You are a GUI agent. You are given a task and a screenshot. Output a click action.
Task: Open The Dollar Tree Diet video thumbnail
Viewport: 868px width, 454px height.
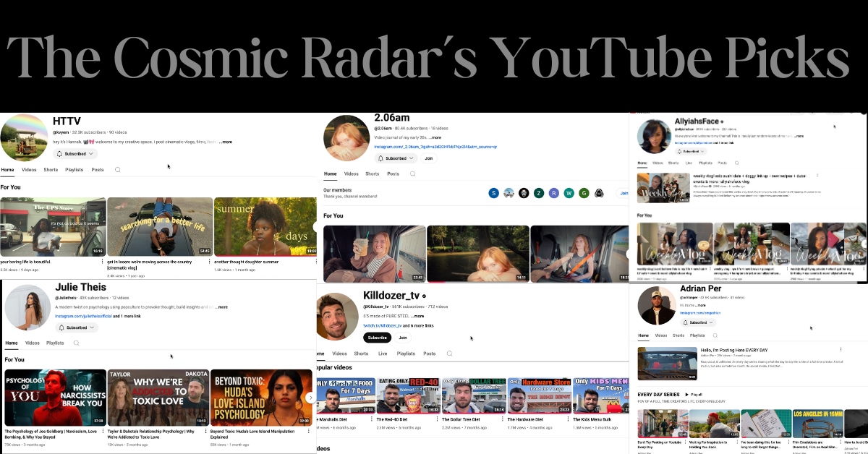pos(472,395)
